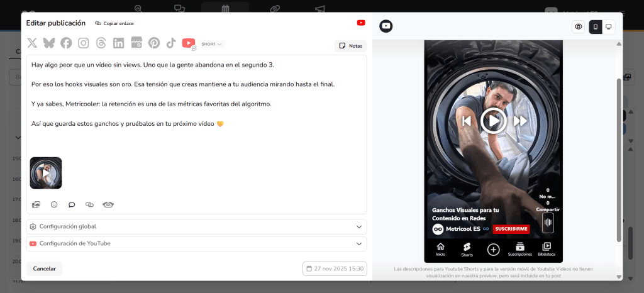
Task: Click the Biblioteca tab in the preview
Action: pyautogui.click(x=547, y=250)
